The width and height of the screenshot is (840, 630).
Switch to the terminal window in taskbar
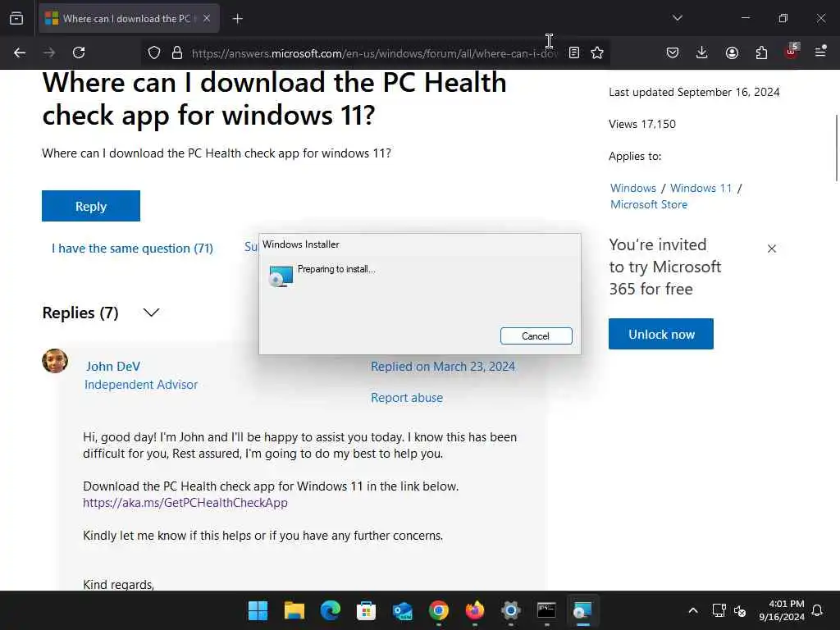pyautogui.click(x=547, y=610)
